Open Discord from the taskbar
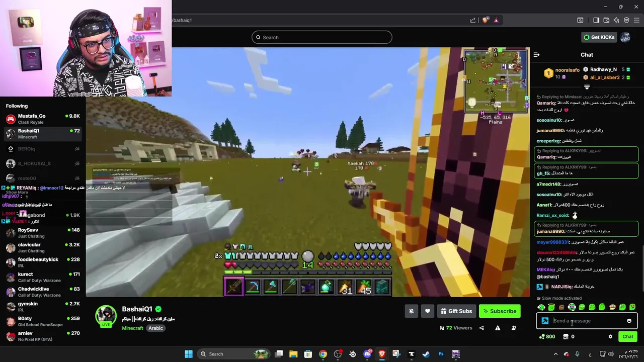The image size is (644, 362). (367, 354)
